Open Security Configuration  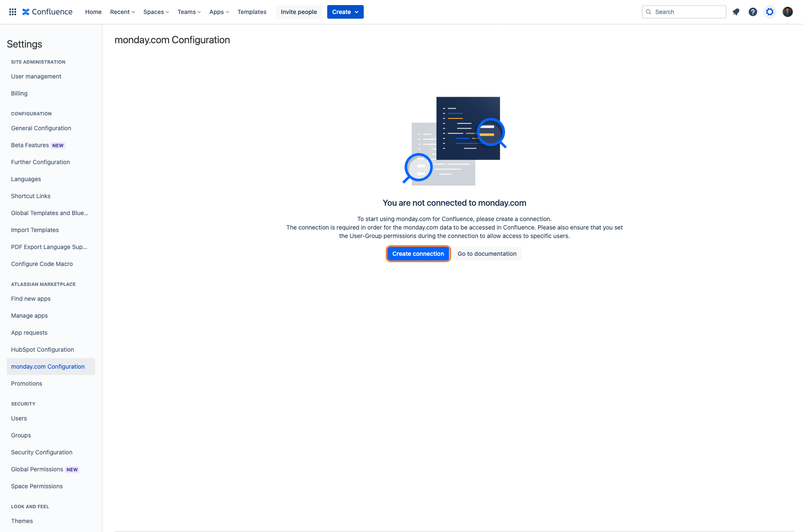(x=51, y=452)
